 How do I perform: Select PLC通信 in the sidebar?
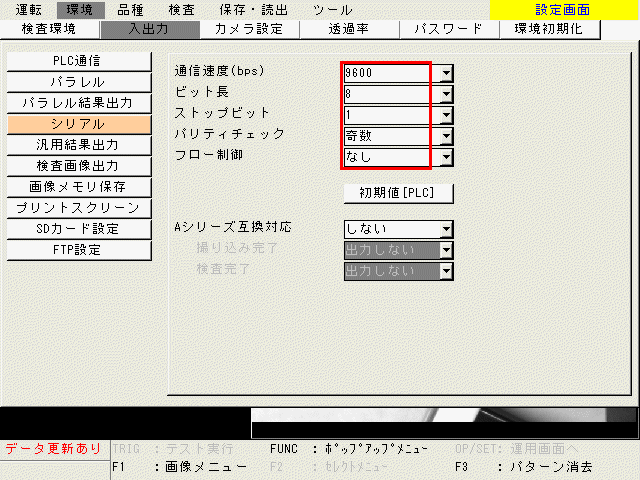coord(77,61)
